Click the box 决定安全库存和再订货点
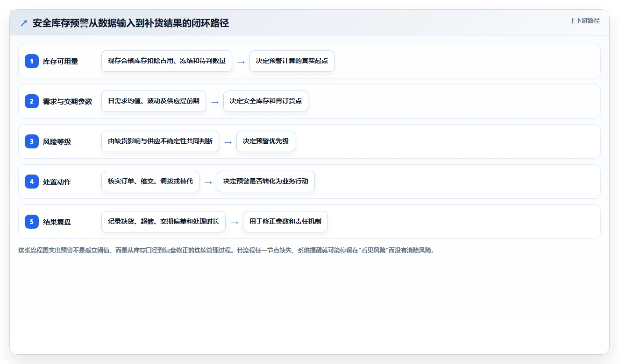This screenshot has width=619, height=364. 266,101
